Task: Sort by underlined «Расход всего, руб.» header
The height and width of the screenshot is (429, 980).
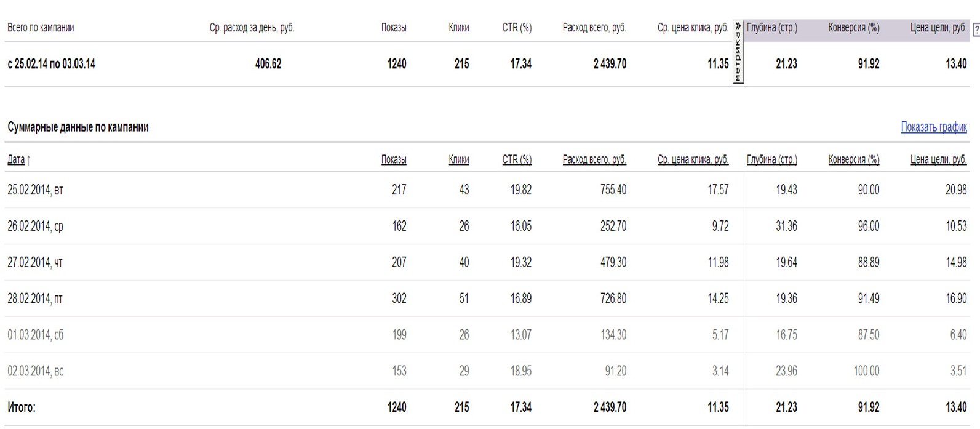Action: click(594, 160)
